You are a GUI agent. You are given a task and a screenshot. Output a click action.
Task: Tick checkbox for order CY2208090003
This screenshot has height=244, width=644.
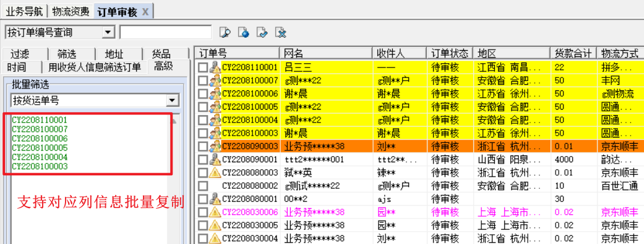pos(203,147)
